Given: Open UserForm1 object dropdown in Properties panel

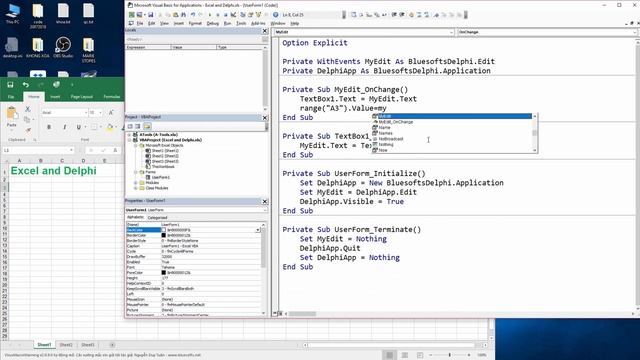Looking at the screenshot, I should click(265, 210).
